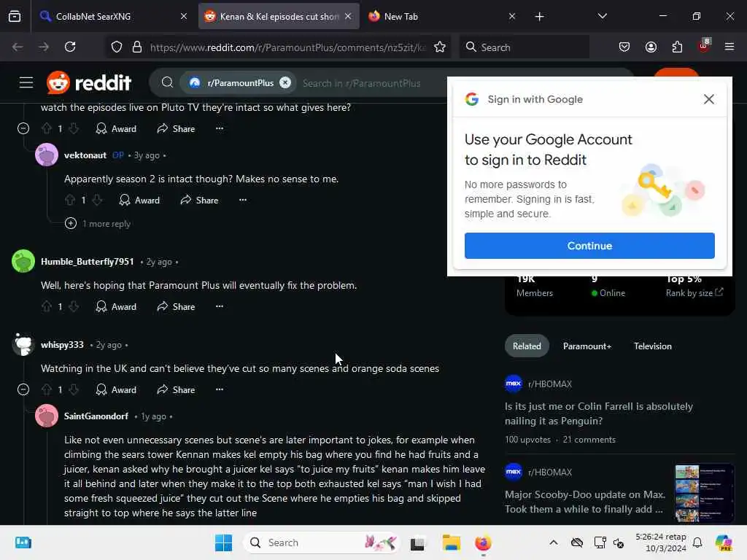Open more options on whispy333's comment
The width and height of the screenshot is (747, 560).
219,389
